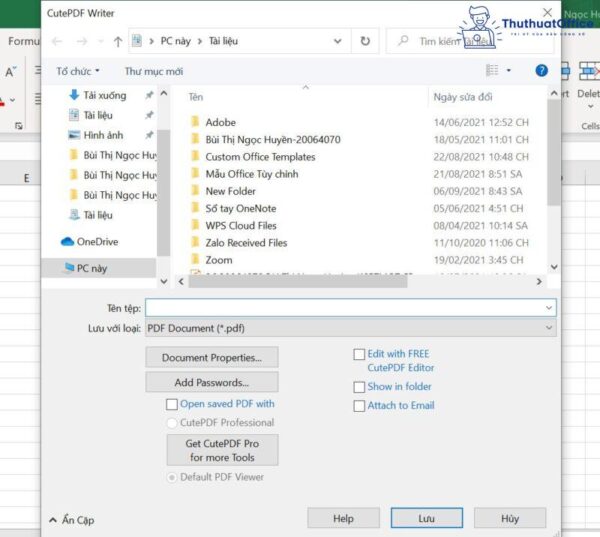The image size is (600, 537).
Task: Select the lower Tài liệu sidebar item
Action: tap(98, 215)
